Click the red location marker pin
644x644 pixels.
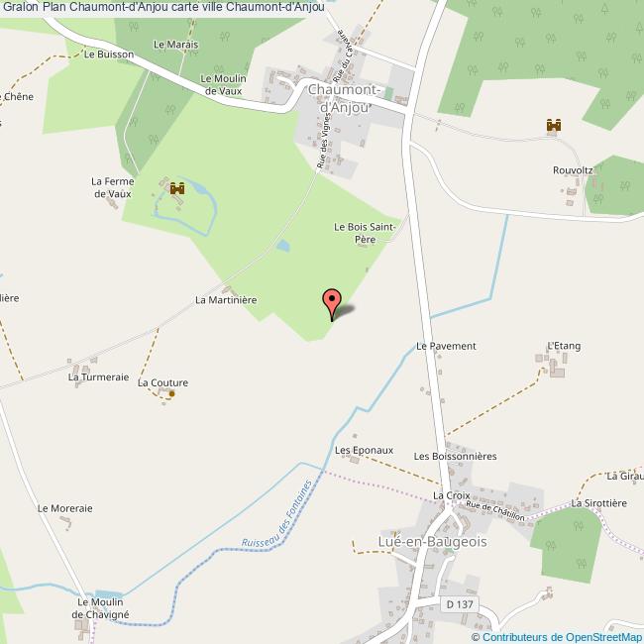click(332, 304)
